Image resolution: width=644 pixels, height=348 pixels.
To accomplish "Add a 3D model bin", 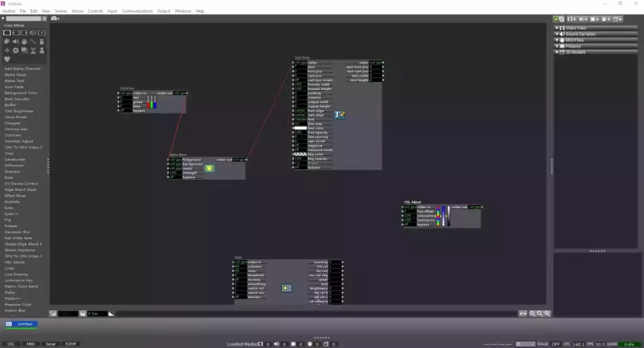I will pyautogui.click(x=618, y=19).
